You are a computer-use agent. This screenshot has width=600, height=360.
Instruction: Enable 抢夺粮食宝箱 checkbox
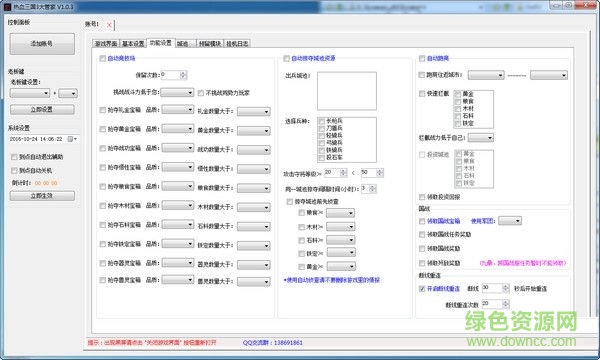click(x=103, y=187)
